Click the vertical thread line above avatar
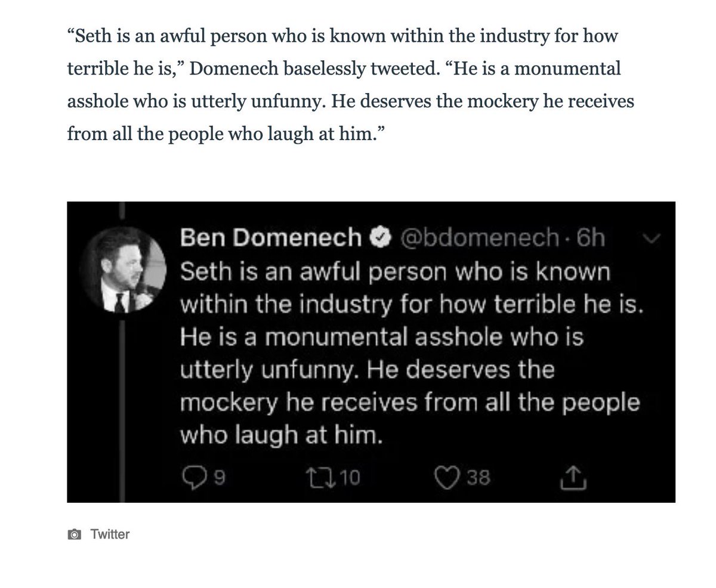The image size is (716, 588). click(x=122, y=213)
